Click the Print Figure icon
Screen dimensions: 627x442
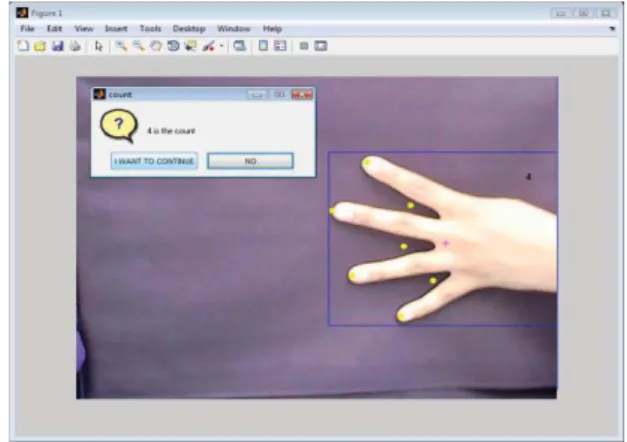pyautogui.click(x=75, y=46)
